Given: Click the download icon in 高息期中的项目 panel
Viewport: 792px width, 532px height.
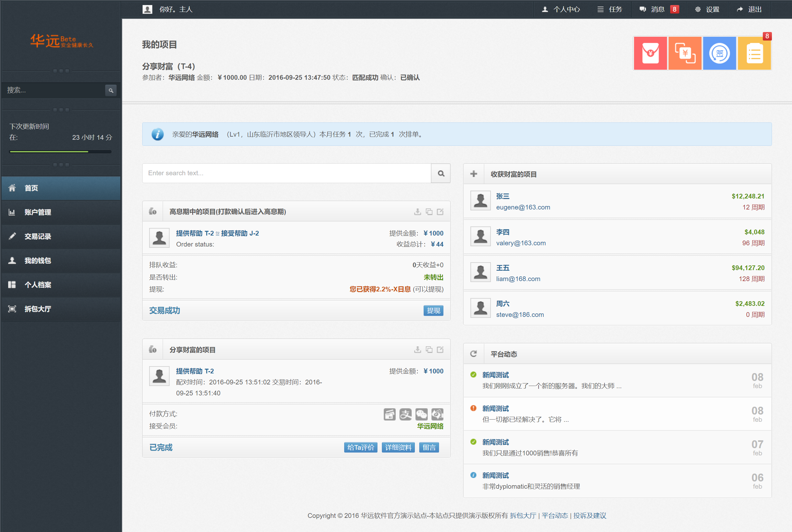Looking at the screenshot, I should [417, 212].
